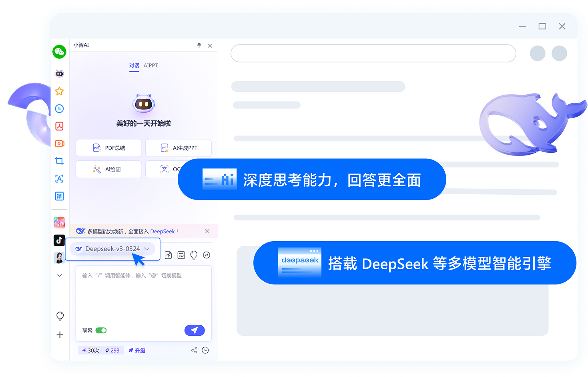
Task: Switch to the AIPPT tab
Action: tap(151, 66)
